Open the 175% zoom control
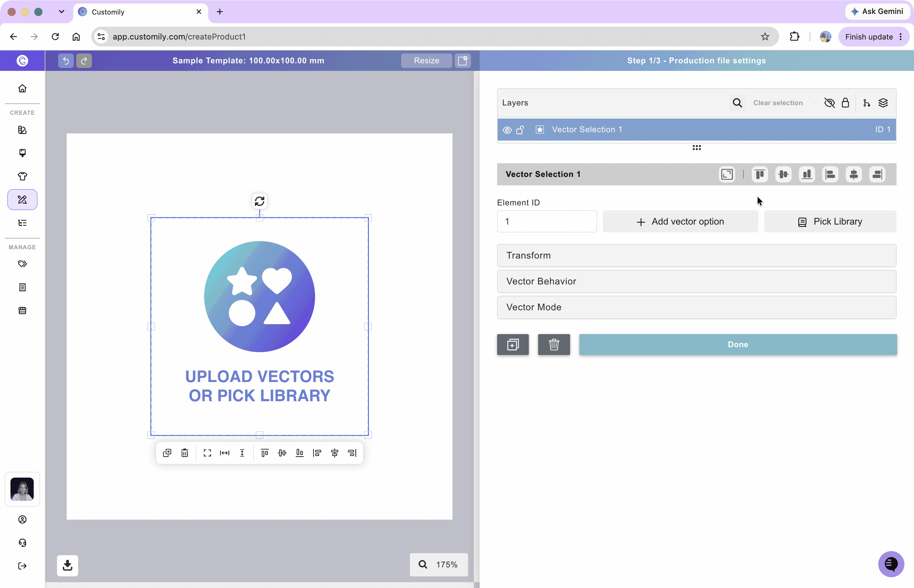The image size is (914, 588). click(x=439, y=564)
